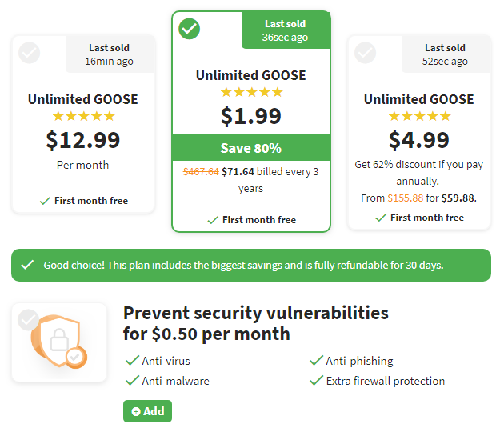Screen dimensions: 504x432
Task: Click the white checkmark in green notice banner
Action: 27,265
